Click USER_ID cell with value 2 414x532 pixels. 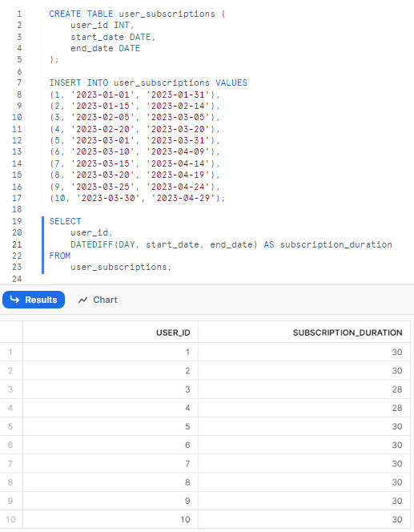pyautogui.click(x=111, y=371)
